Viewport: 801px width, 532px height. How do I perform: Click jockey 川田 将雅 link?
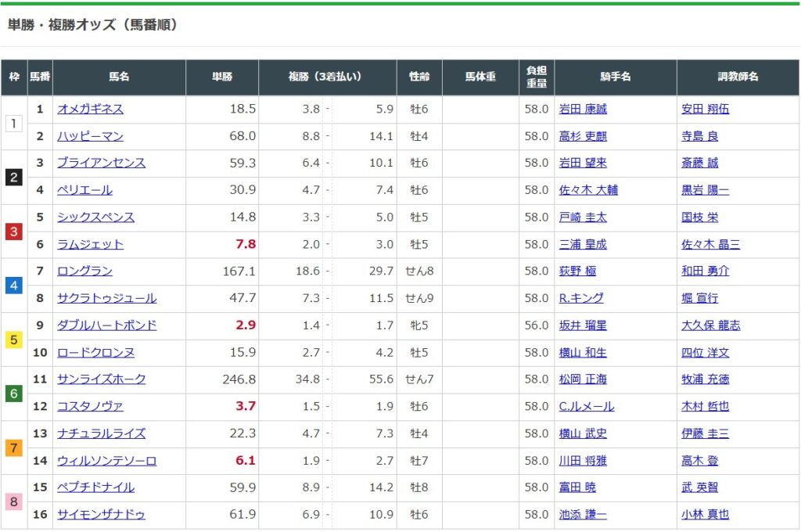coord(583,461)
